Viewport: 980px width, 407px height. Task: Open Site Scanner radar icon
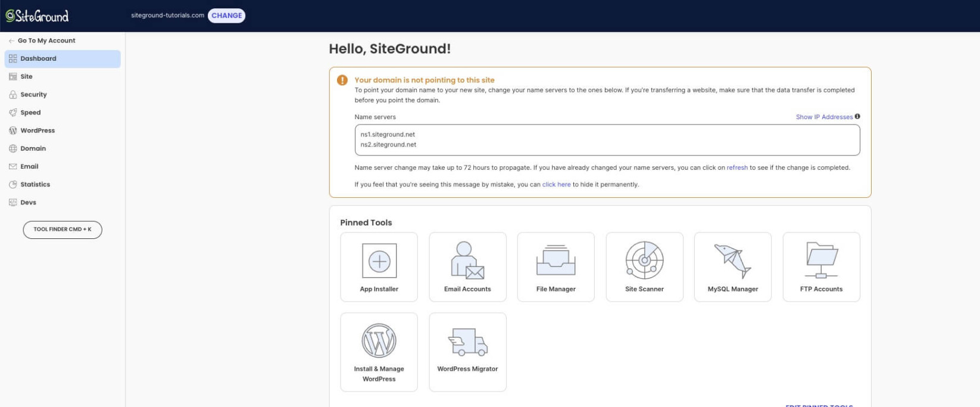pos(644,260)
